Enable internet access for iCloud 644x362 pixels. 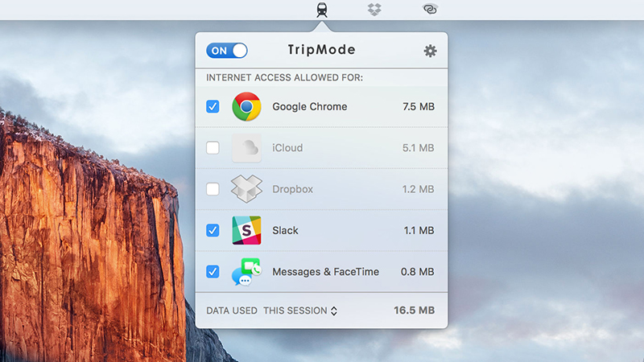pyautogui.click(x=213, y=148)
